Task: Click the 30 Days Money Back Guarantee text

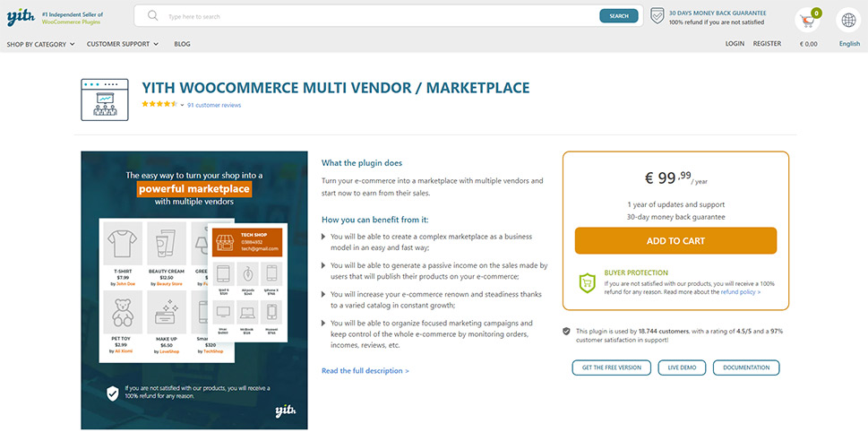Action: click(x=718, y=13)
